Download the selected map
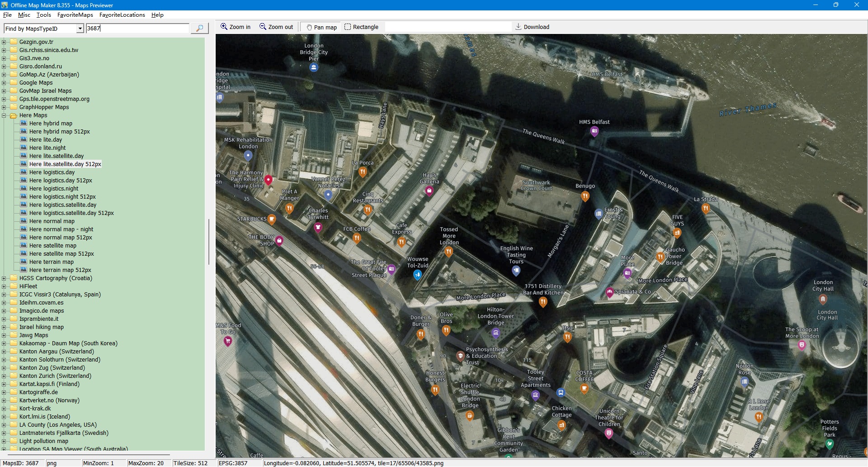Viewport: 868px width, 467px height. 532,27
